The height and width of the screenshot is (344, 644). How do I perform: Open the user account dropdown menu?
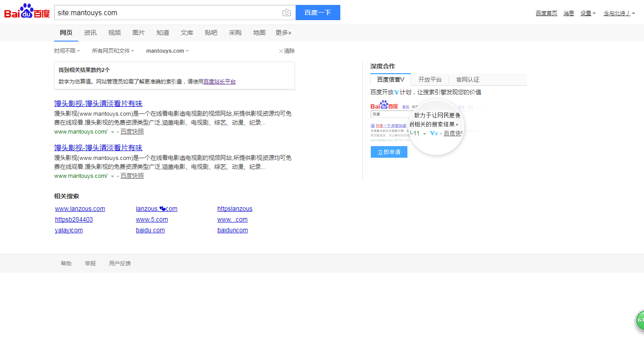point(619,13)
